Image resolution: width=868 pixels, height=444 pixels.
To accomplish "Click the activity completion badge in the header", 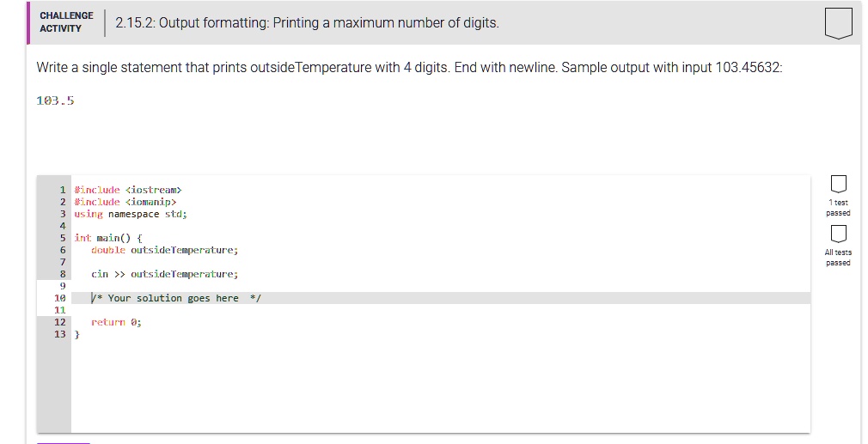I will point(839,23).
